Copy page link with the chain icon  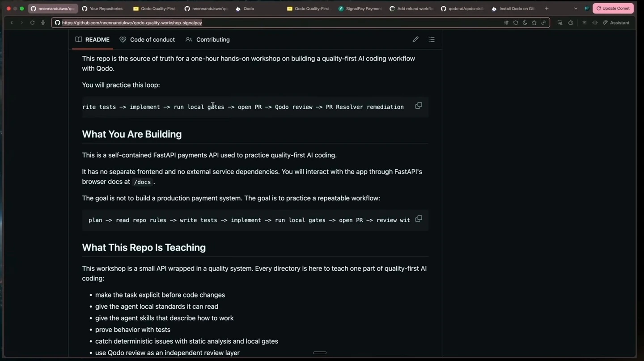coord(543,23)
